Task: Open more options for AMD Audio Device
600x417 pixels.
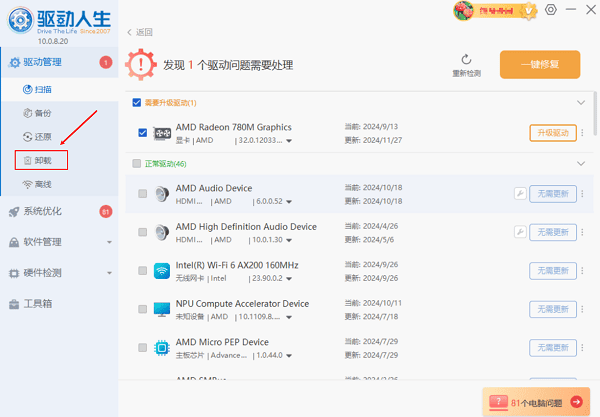Action: (x=582, y=194)
